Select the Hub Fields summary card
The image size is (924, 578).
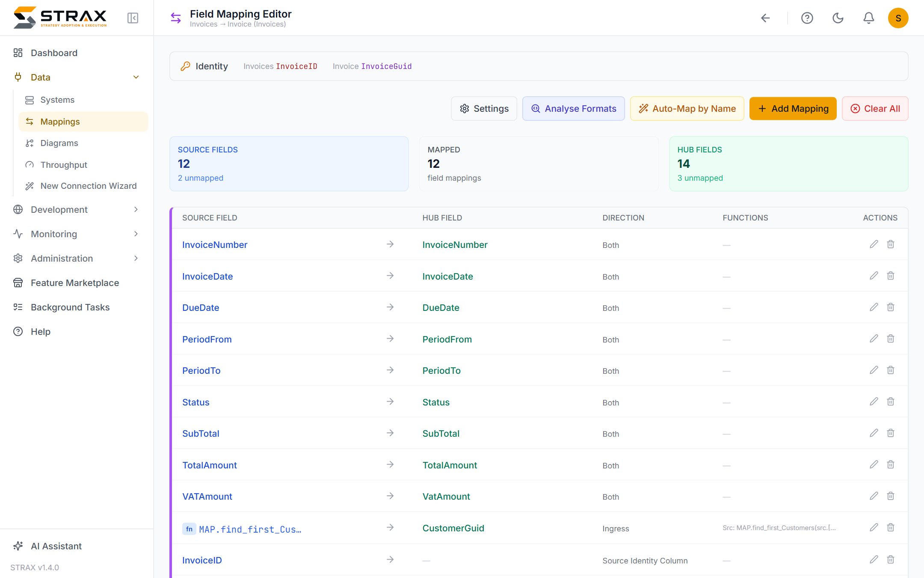click(x=788, y=164)
